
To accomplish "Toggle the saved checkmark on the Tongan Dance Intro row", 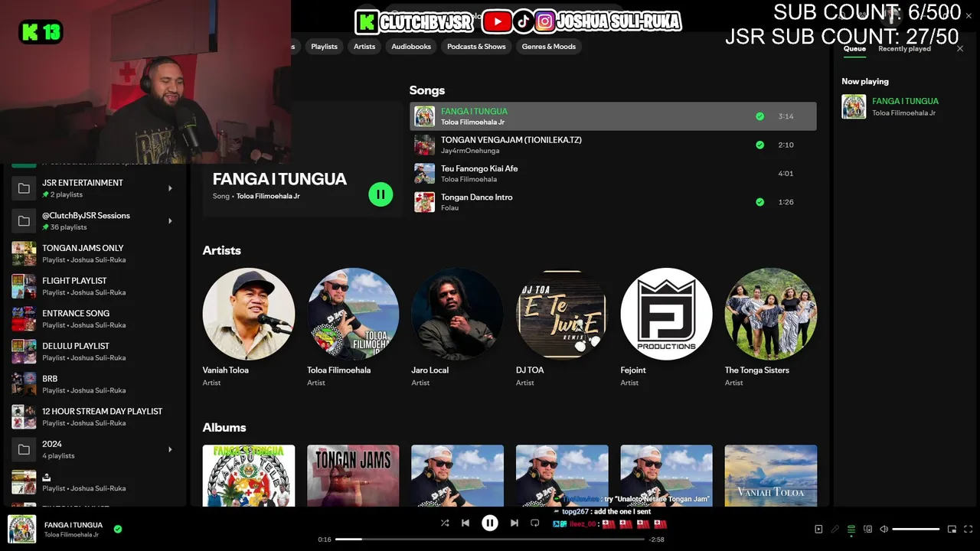I will [759, 202].
